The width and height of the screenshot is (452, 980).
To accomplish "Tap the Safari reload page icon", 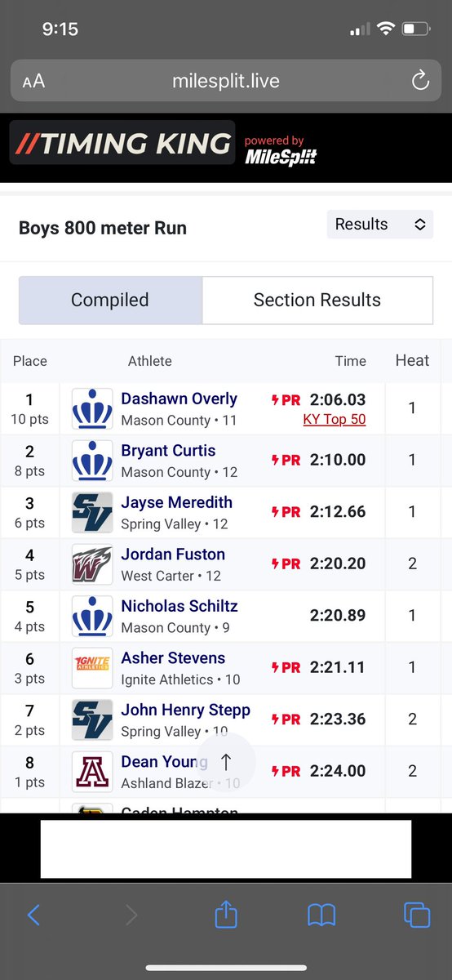I will [x=419, y=81].
